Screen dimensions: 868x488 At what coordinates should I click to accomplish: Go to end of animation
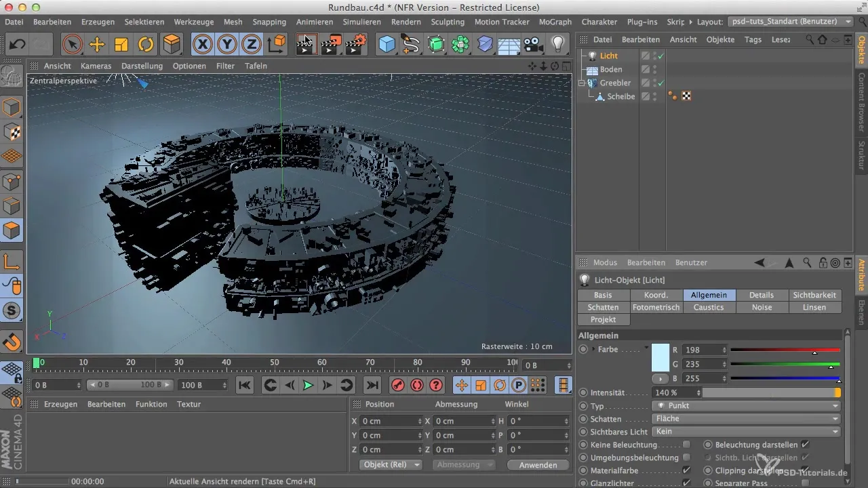(x=372, y=385)
